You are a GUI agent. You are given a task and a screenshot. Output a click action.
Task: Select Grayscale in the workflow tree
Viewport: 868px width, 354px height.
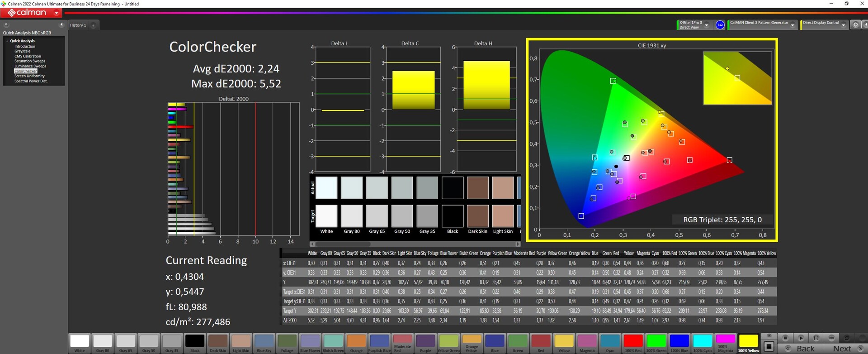[x=22, y=51]
